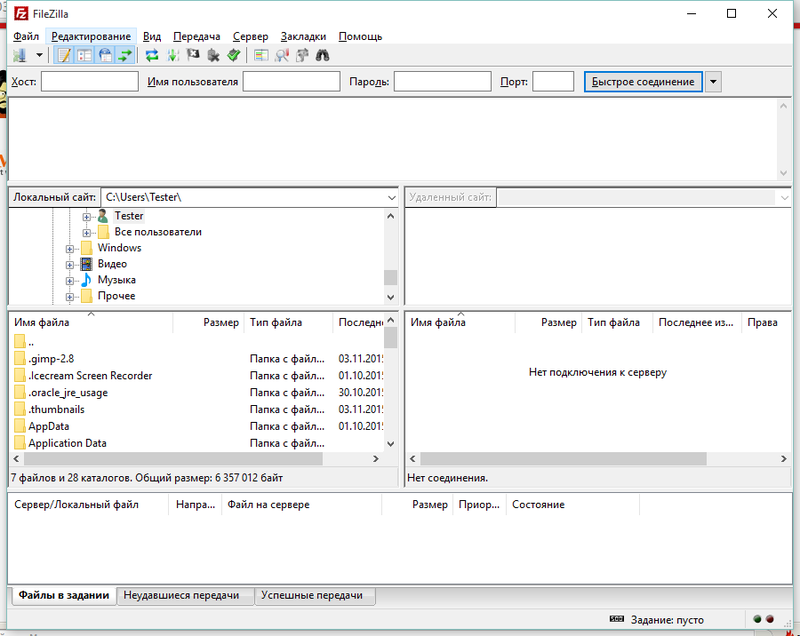Click the .thumbnails folder icon

point(20,410)
